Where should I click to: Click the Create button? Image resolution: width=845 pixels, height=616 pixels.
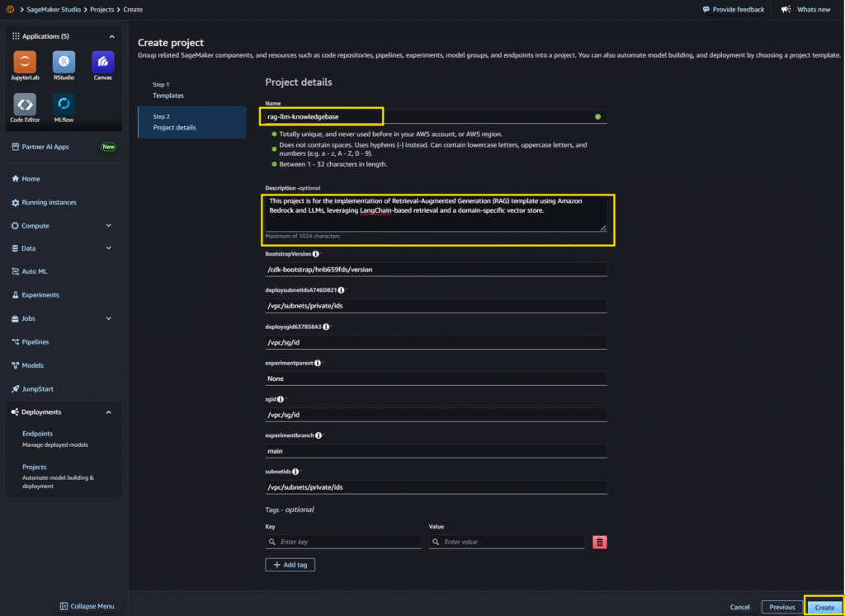pos(824,607)
